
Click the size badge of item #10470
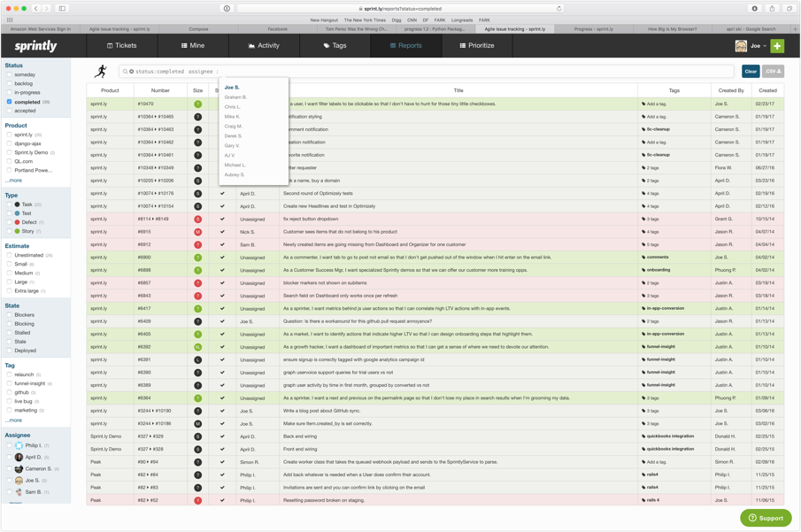(x=197, y=104)
